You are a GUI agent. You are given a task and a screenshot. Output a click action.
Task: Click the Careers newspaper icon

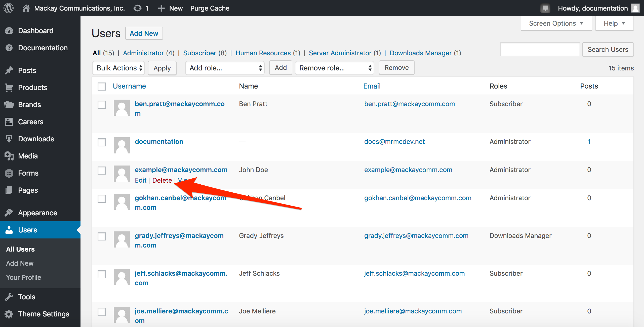(x=9, y=122)
